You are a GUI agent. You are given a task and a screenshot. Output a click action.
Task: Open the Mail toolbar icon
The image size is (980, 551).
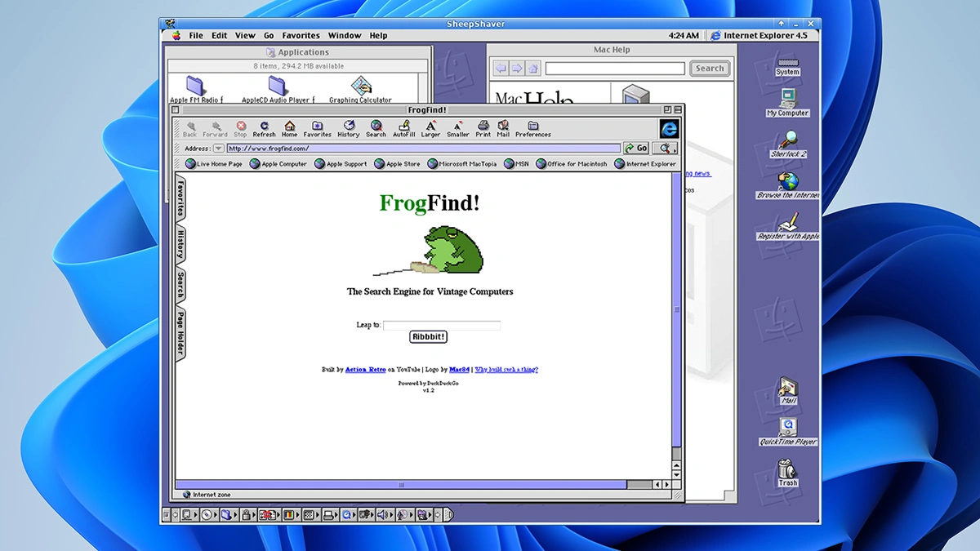503,128
